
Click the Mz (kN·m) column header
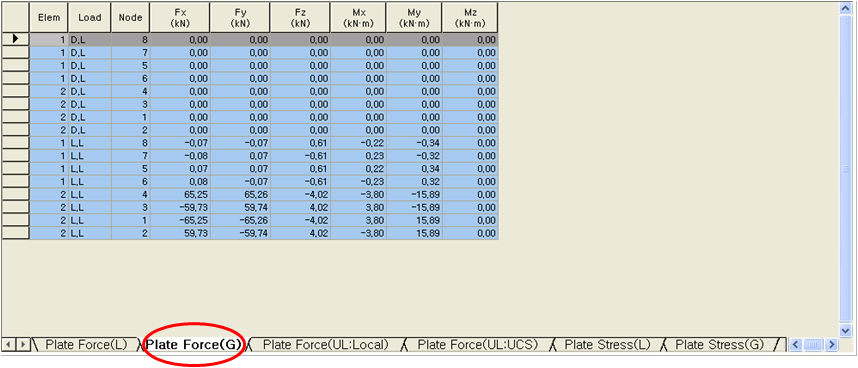469,17
